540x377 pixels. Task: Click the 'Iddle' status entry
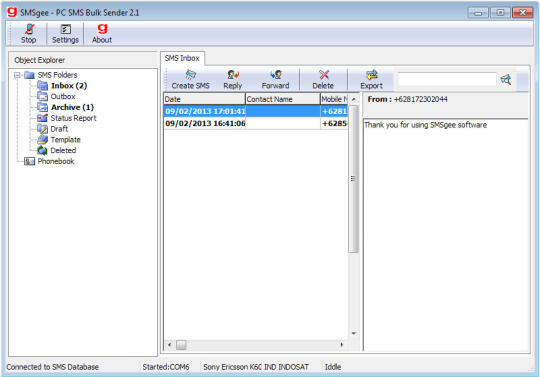point(333,367)
